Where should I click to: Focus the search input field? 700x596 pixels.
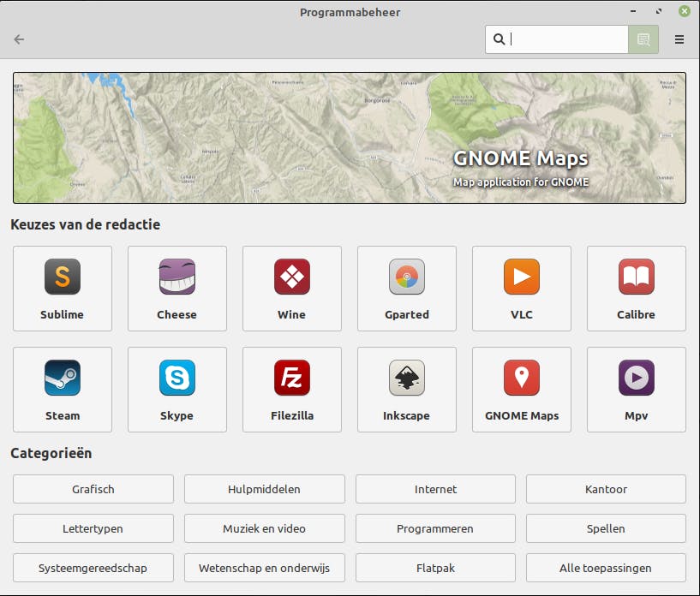557,39
